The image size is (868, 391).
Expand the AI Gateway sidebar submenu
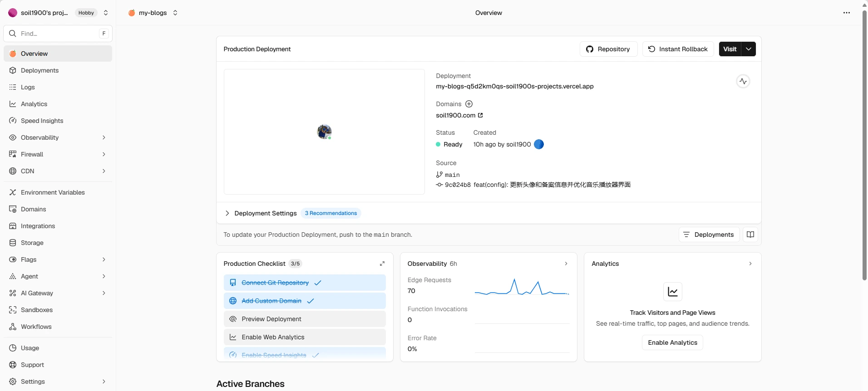click(104, 293)
